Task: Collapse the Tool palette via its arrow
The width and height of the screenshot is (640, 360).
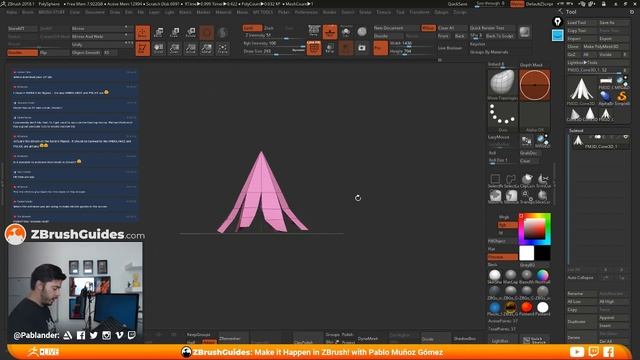Action: coord(560,11)
